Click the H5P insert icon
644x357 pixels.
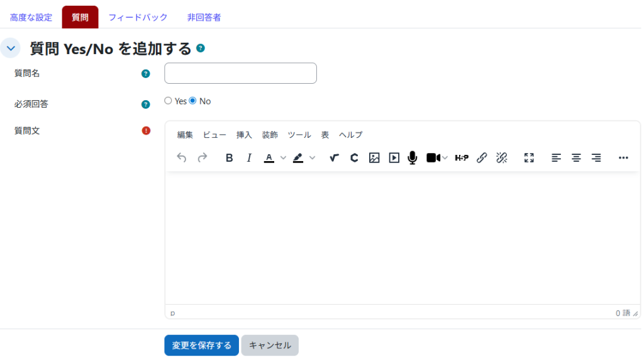pos(462,158)
